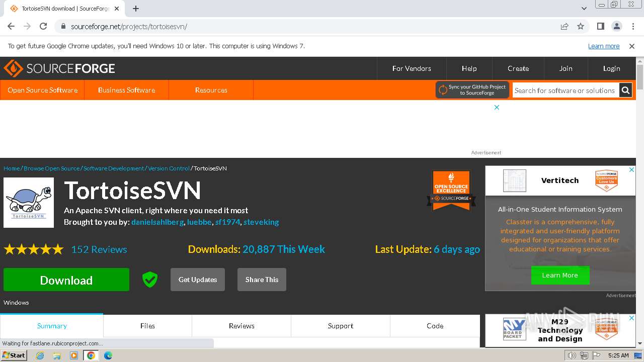Open the Chrome three-dot menu

632,26
